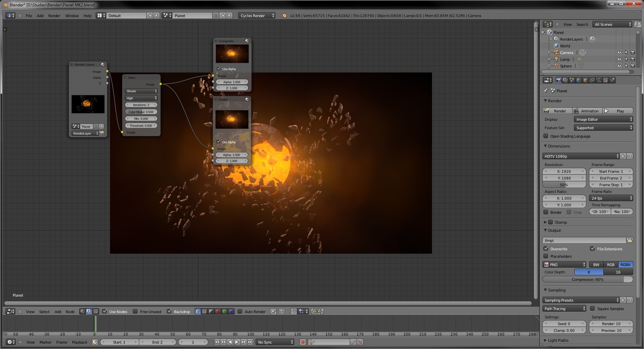Open the top Render menu
The width and height of the screenshot is (644, 349).
pyautogui.click(x=54, y=15)
